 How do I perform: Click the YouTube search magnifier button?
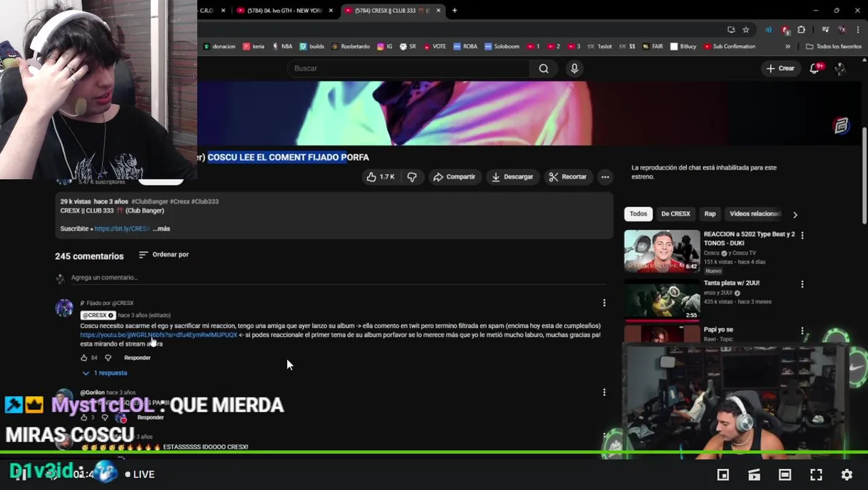544,68
